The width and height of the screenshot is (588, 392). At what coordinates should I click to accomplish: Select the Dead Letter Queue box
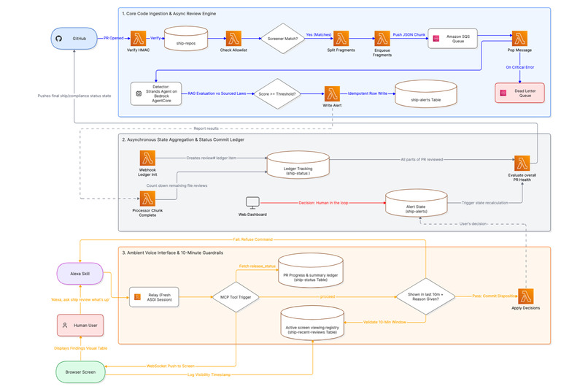519,93
